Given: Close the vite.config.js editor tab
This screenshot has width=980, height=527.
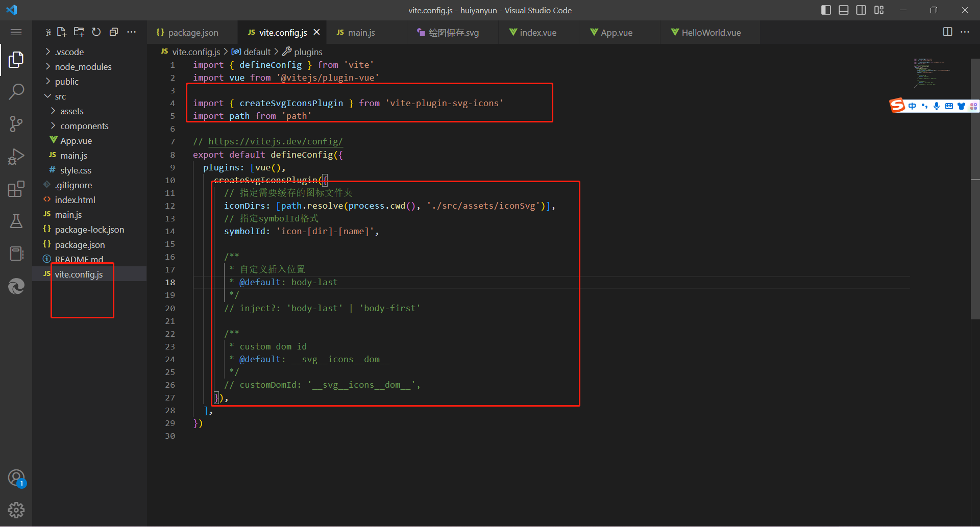Looking at the screenshot, I should point(317,32).
